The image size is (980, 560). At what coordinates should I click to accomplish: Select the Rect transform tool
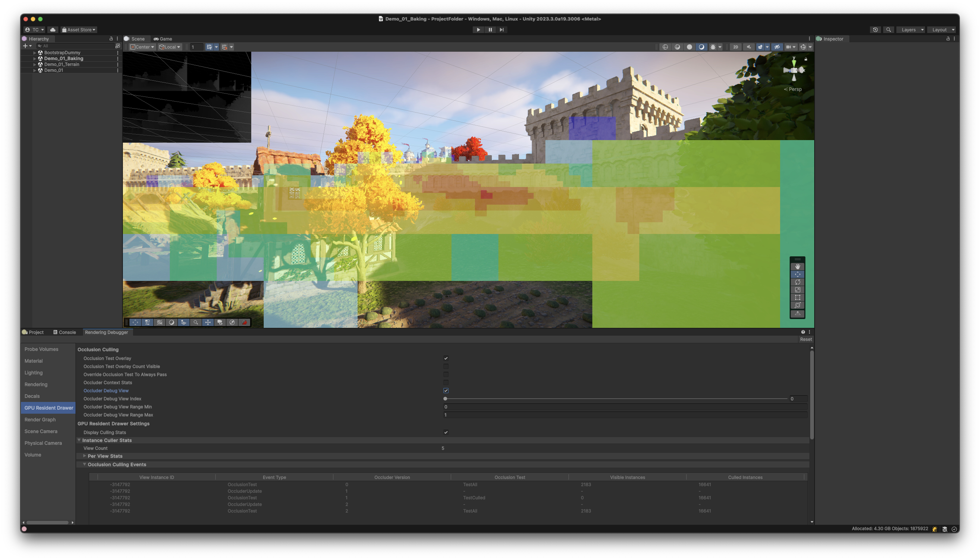tap(797, 297)
